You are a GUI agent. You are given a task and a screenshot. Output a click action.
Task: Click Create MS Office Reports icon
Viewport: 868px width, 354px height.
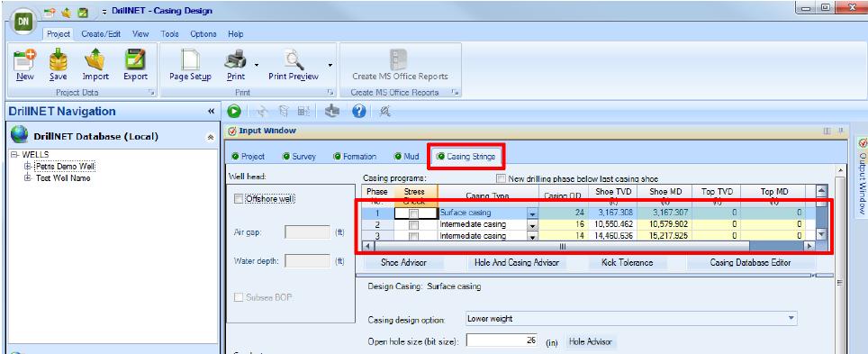pyautogui.click(x=400, y=59)
